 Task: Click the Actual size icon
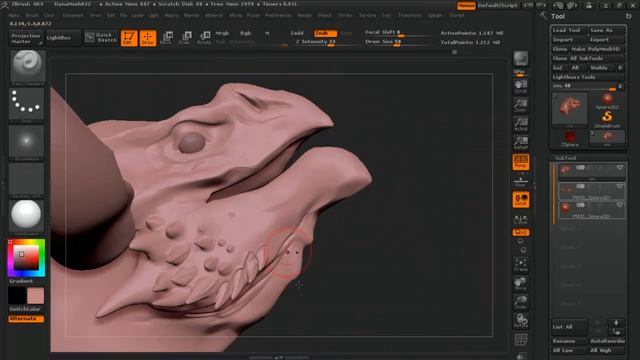pyautogui.click(x=520, y=124)
